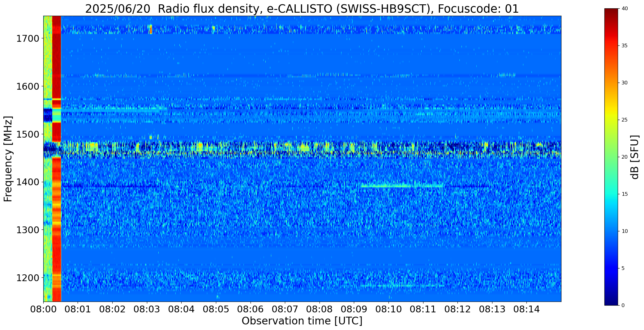Click the colorbar tick label 15
Image resolution: width=644 pixels, height=330 pixels.
tap(625, 194)
